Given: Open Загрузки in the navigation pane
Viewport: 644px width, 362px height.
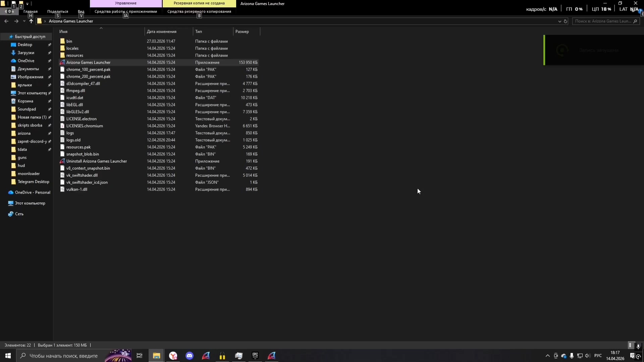Looking at the screenshot, I should click(26, 53).
